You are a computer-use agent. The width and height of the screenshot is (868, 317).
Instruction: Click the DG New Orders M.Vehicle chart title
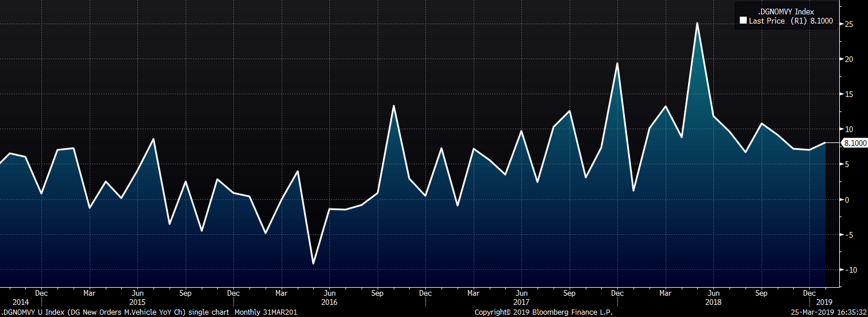coord(149,312)
